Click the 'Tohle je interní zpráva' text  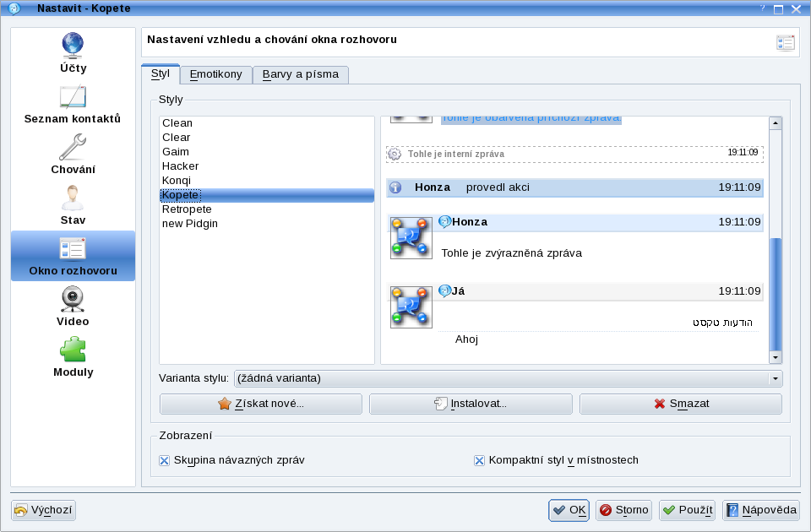point(455,154)
